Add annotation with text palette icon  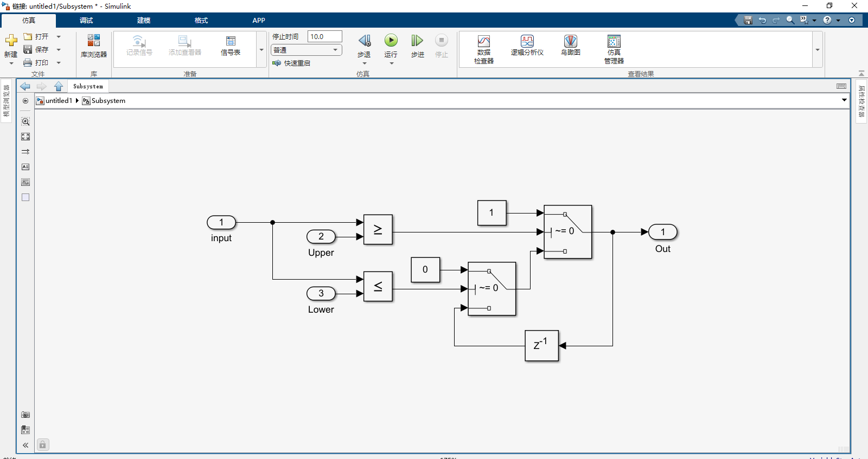click(25, 167)
